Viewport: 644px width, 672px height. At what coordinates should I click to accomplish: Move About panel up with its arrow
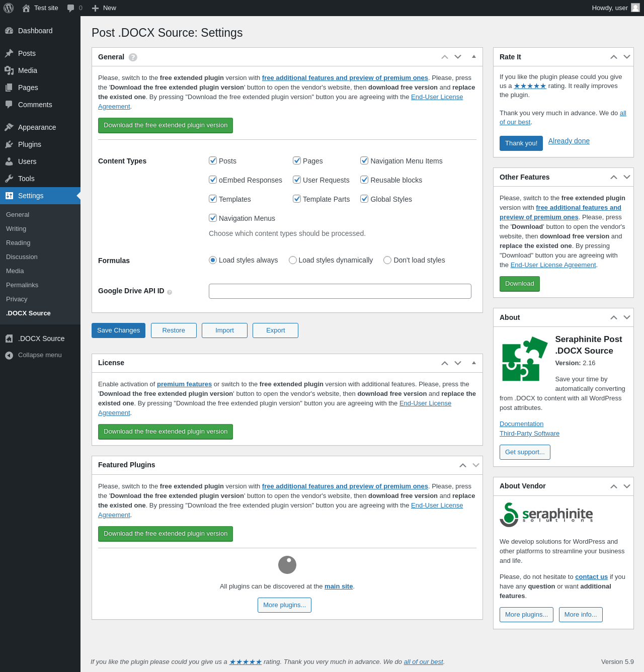click(614, 317)
